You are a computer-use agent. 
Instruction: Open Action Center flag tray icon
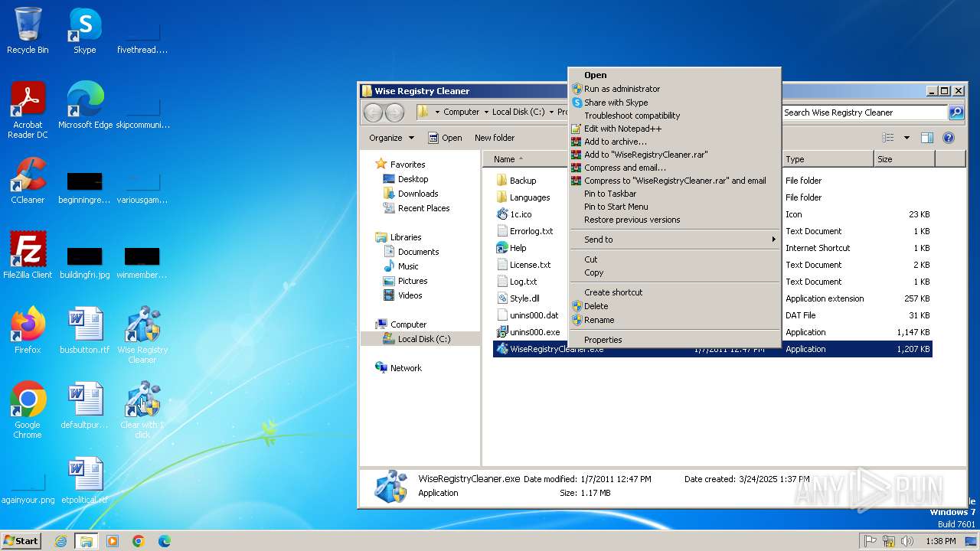871,541
